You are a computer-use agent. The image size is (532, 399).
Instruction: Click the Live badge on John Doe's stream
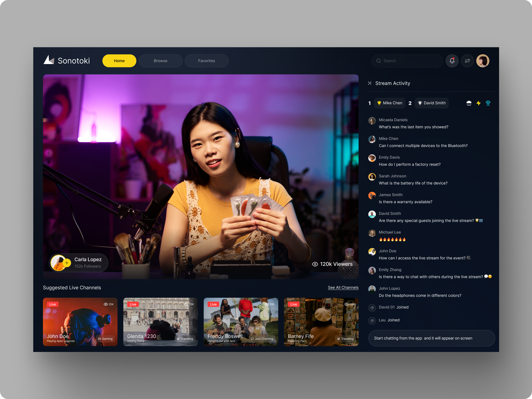[52, 304]
